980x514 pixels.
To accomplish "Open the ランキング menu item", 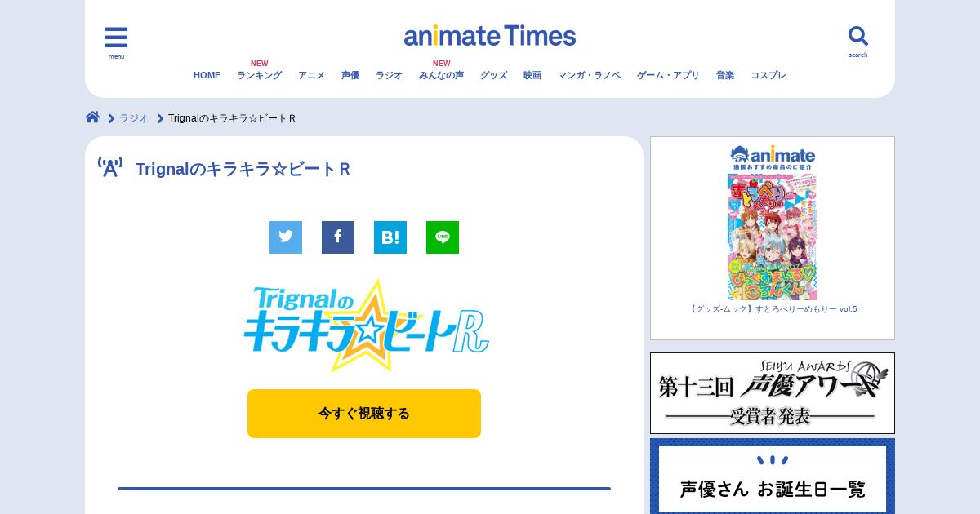I will (259, 75).
